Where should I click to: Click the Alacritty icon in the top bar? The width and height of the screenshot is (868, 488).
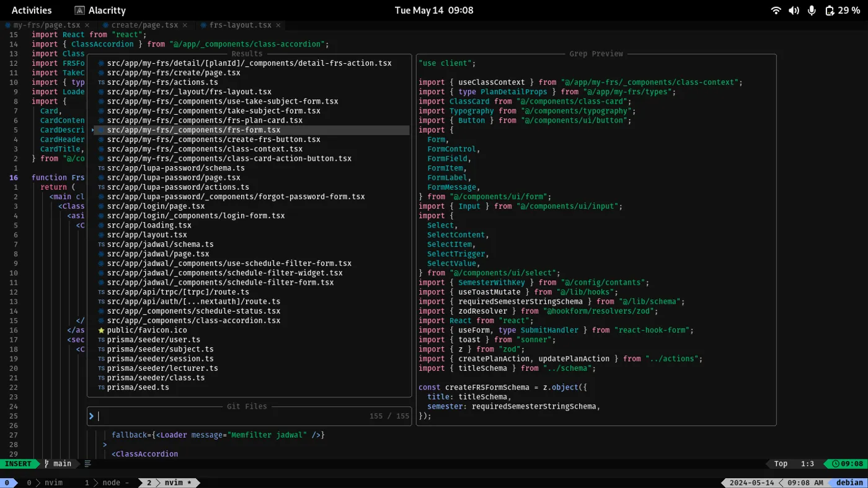click(x=79, y=10)
